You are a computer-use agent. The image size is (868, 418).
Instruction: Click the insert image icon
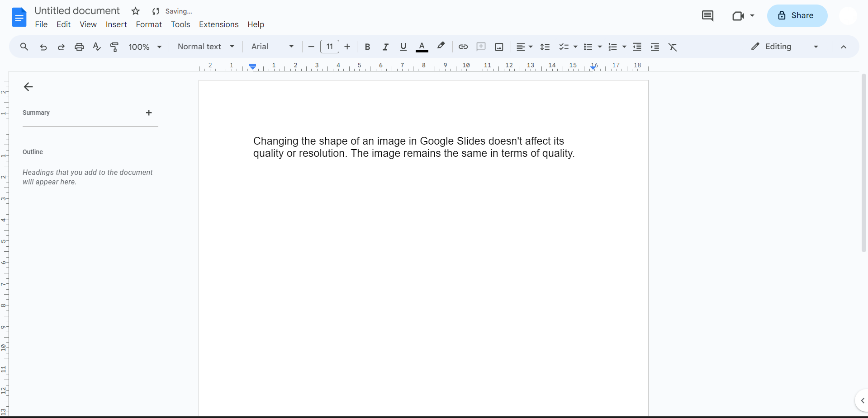(499, 47)
